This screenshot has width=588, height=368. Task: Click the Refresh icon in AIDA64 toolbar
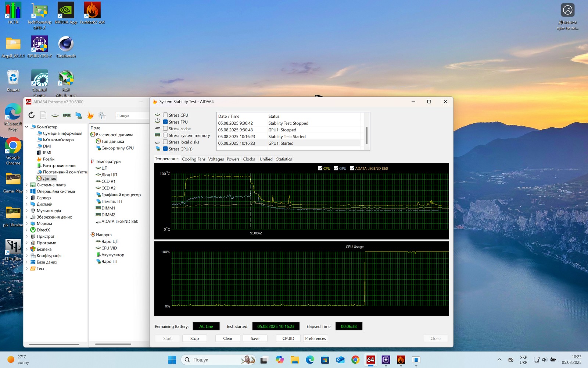(32, 115)
